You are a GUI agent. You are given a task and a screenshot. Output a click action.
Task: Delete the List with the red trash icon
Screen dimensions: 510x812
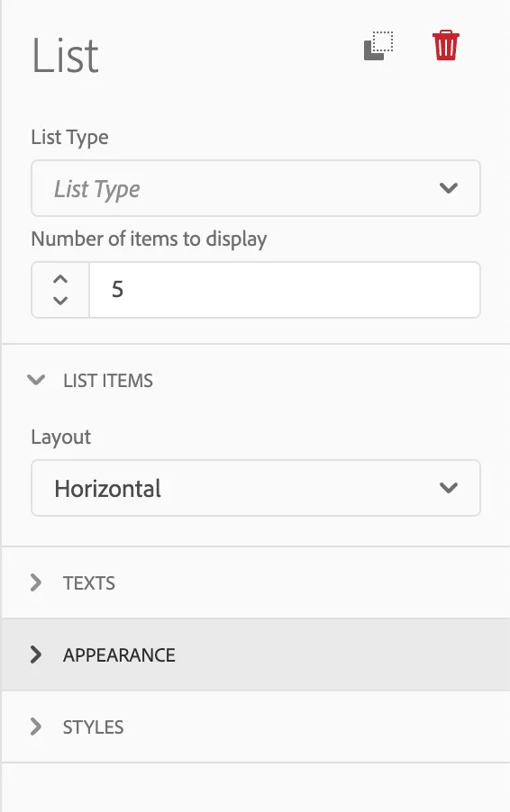point(446,46)
